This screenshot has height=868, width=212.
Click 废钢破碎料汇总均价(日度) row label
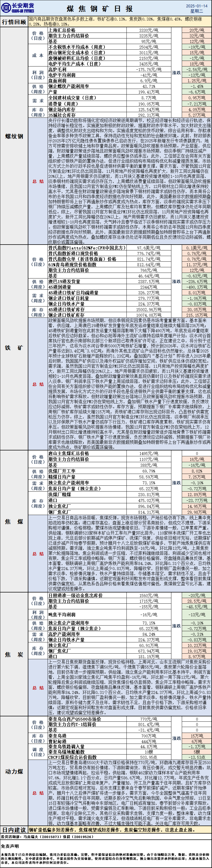click(x=77, y=58)
